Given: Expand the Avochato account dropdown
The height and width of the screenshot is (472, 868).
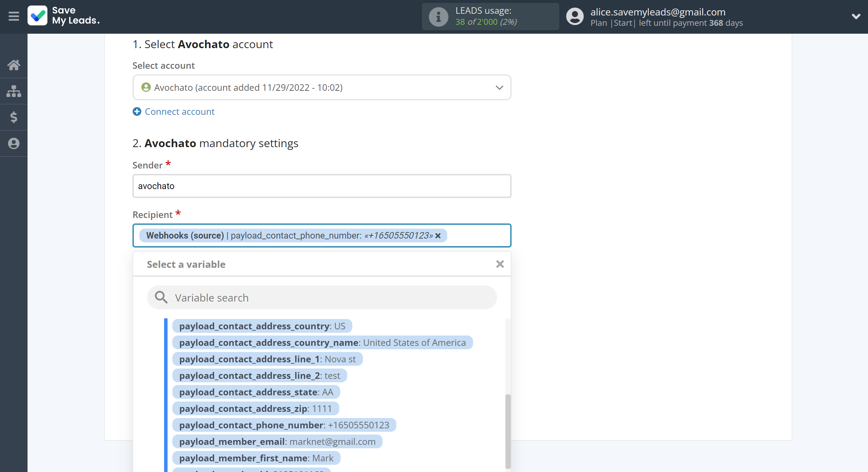Looking at the screenshot, I should click(499, 88).
